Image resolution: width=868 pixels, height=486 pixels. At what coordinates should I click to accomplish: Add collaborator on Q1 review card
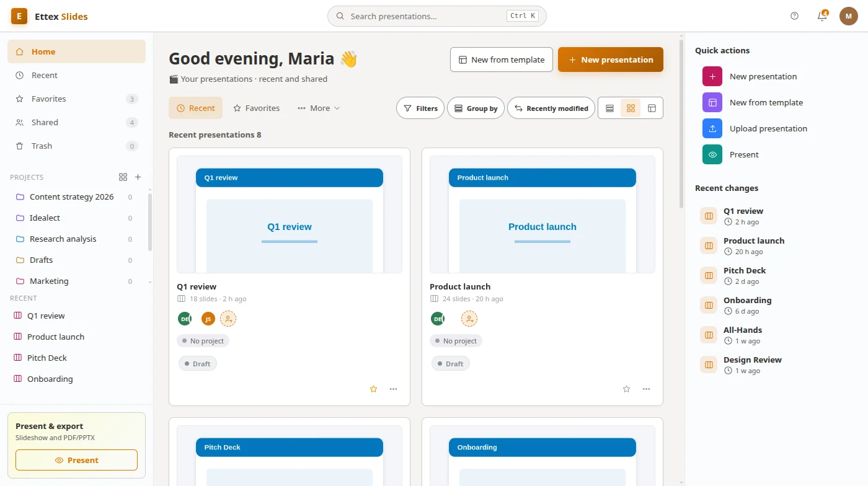228,319
